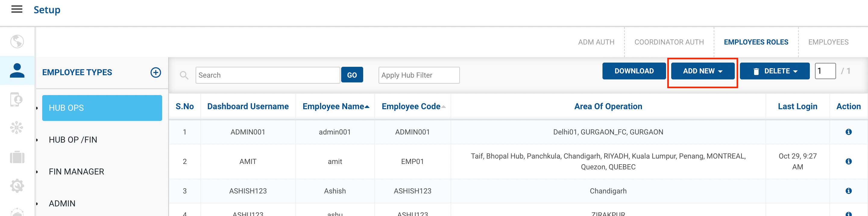This screenshot has width=868, height=216.
Task: Switch to the EMPLOYEES tab
Action: point(828,42)
